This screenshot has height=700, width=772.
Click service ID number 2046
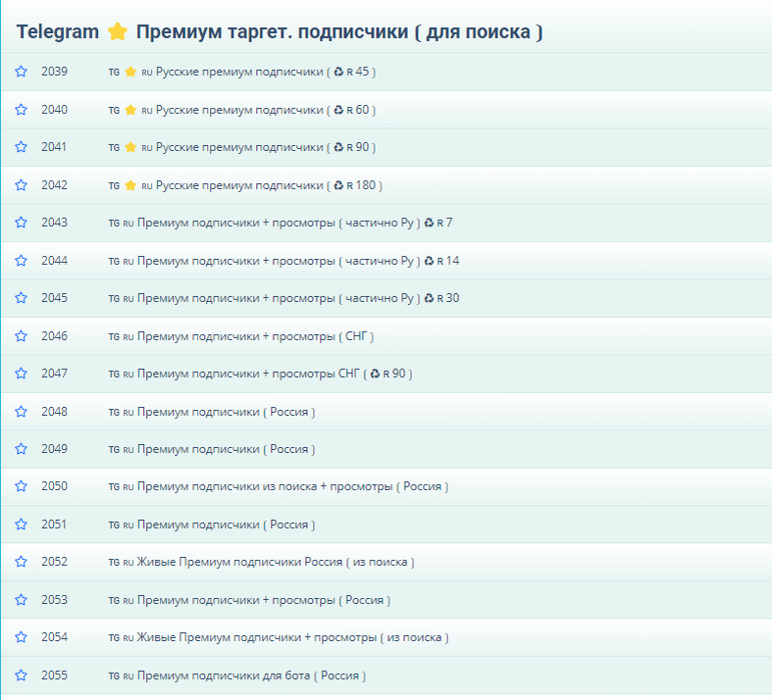tap(54, 336)
